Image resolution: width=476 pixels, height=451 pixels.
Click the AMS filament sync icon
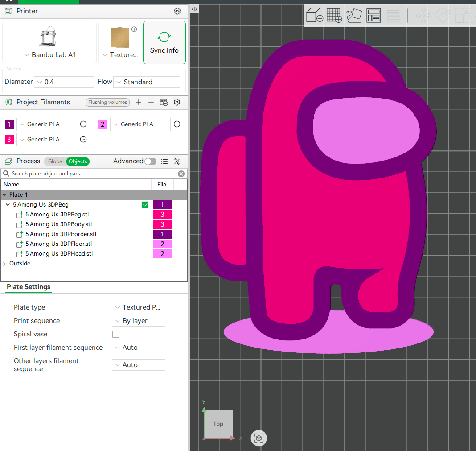(164, 102)
